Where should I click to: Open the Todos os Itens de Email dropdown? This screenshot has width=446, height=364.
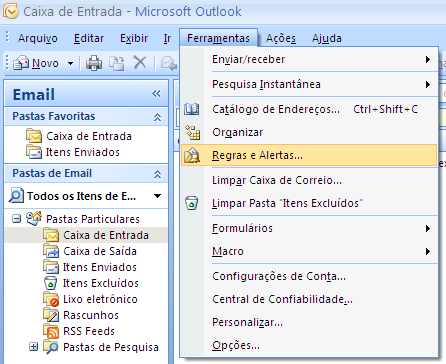(157, 196)
